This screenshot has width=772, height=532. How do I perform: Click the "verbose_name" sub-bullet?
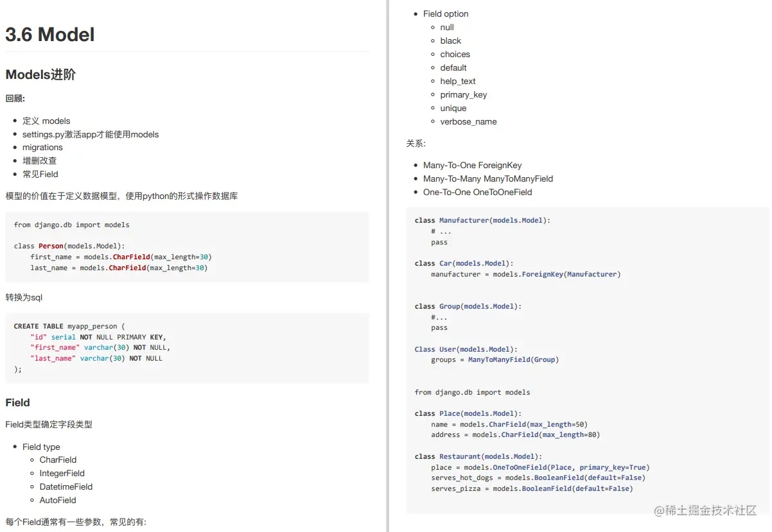[x=469, y=121]
